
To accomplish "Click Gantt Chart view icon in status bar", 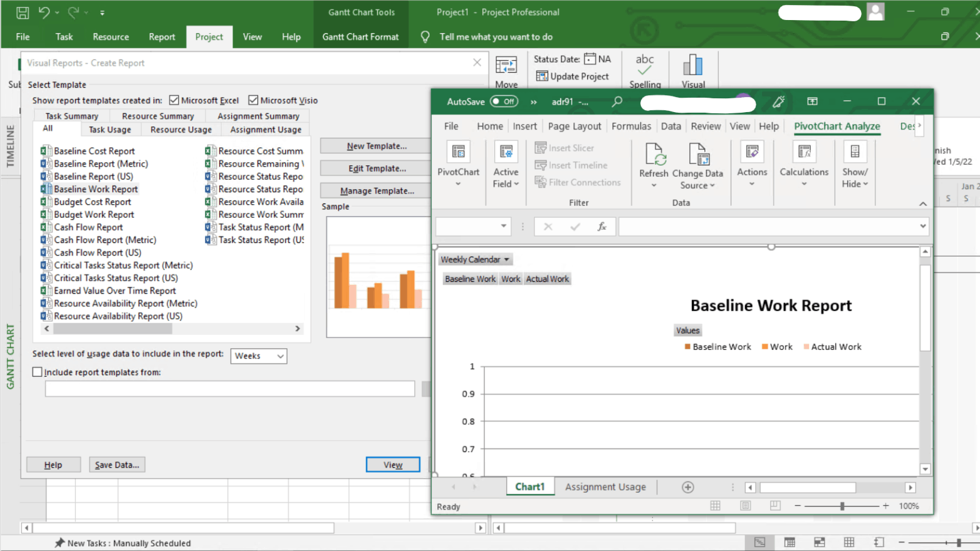I will (759, 542).
